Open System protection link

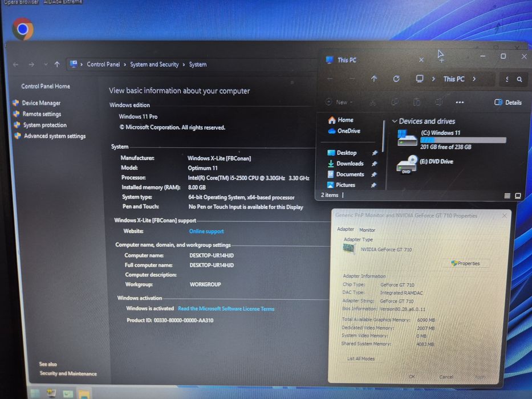click(45, 125)
